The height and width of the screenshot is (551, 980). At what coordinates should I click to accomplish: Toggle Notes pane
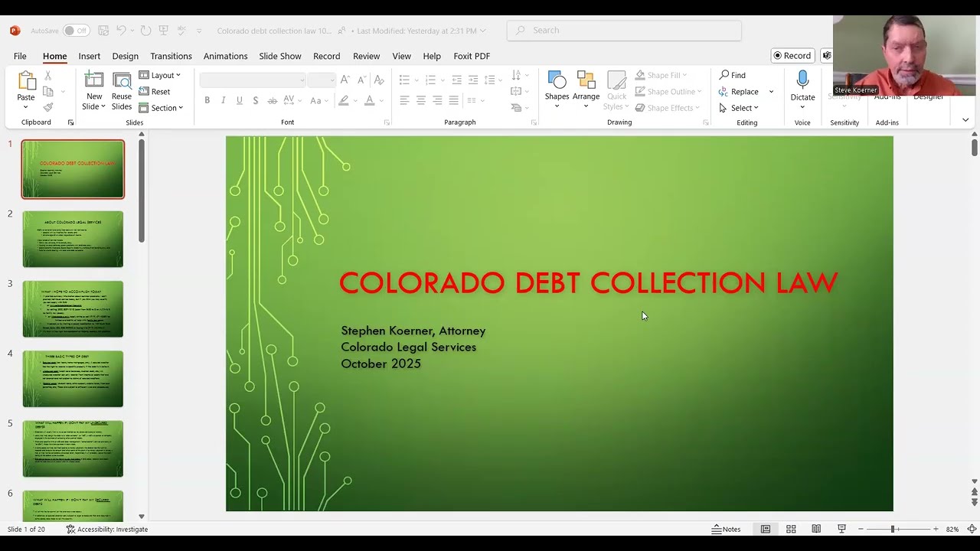tap(726, 529)
